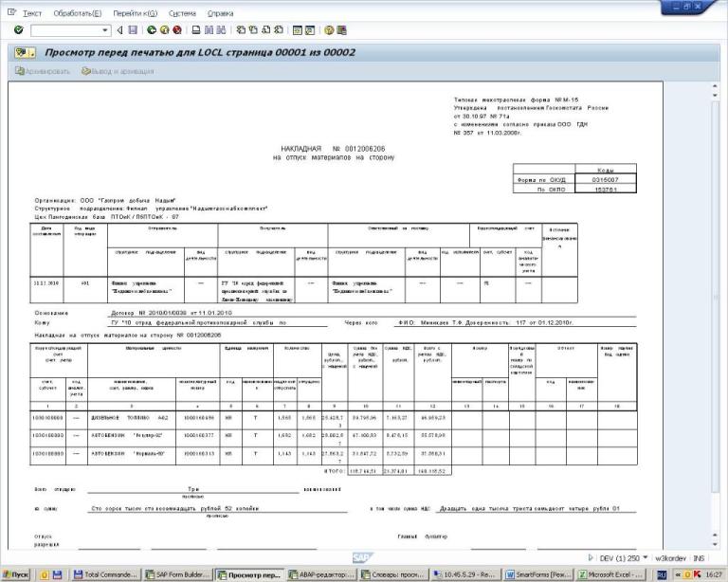Click the vertical scrollbar up arrow
The width and height of the screenshot is (728, 582).
(x=715, y=86)
